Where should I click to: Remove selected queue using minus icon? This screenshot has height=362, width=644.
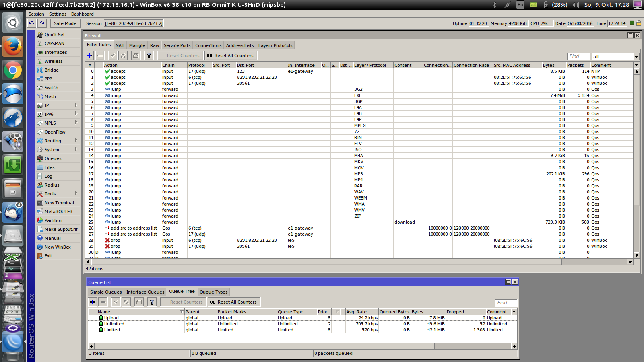tap(103, 302)
